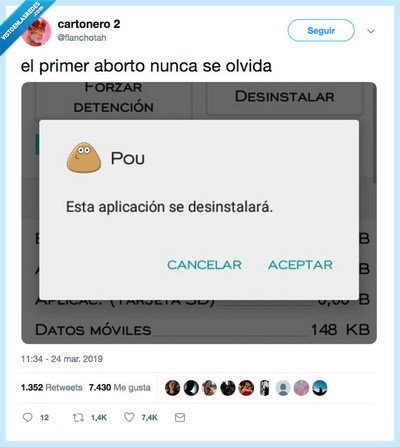Image resolution: width=400 pixels, height=447 pixels.
Task: Click the reply speech bubble icon
Action: pos(27,417)
